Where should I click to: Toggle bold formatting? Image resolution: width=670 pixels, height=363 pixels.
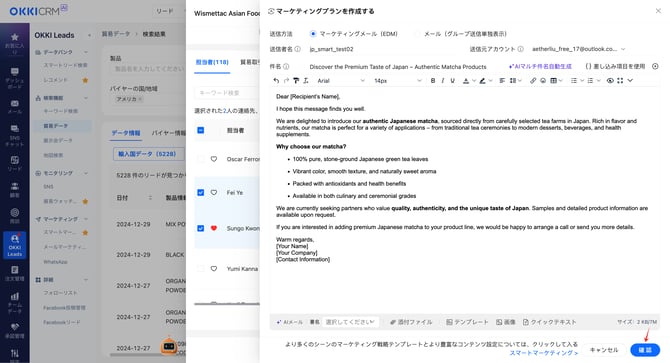[x=433, y=80]
